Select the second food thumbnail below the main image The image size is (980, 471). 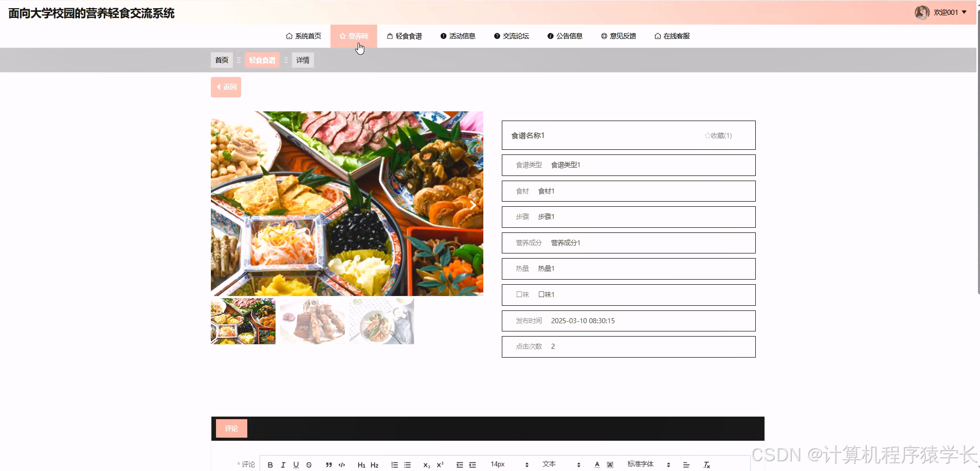[312, 321]
